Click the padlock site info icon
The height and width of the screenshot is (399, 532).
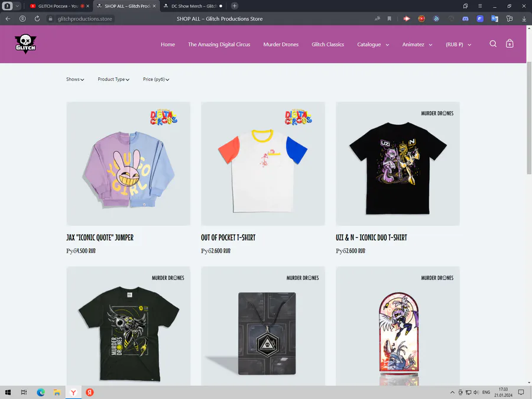pos(50,19)
